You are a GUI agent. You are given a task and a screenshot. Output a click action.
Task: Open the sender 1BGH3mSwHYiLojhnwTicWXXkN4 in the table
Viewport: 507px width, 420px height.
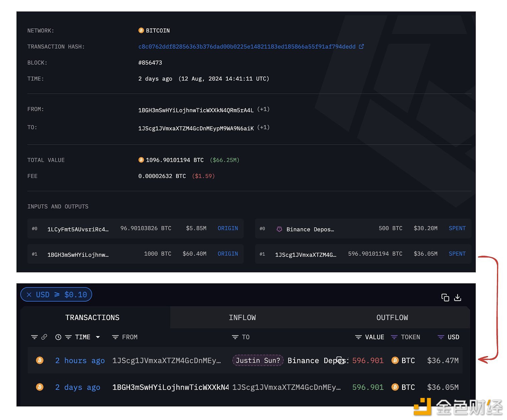[x=171, y=387]
